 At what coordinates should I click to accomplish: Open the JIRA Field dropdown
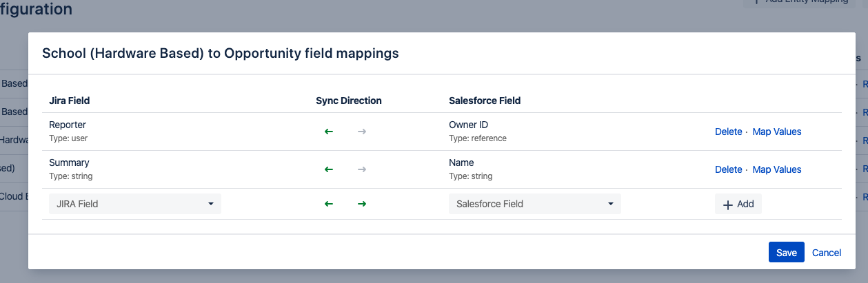[135, 204]
